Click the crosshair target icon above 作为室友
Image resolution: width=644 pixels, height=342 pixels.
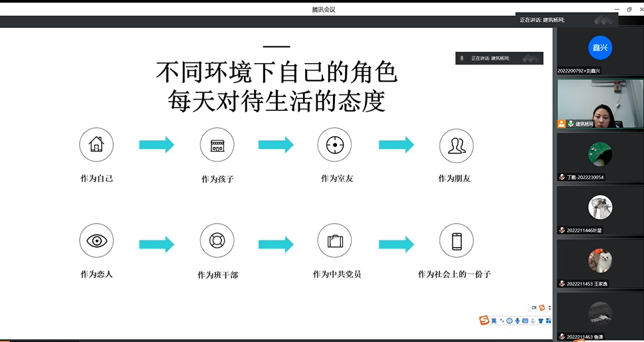point(334,145)
